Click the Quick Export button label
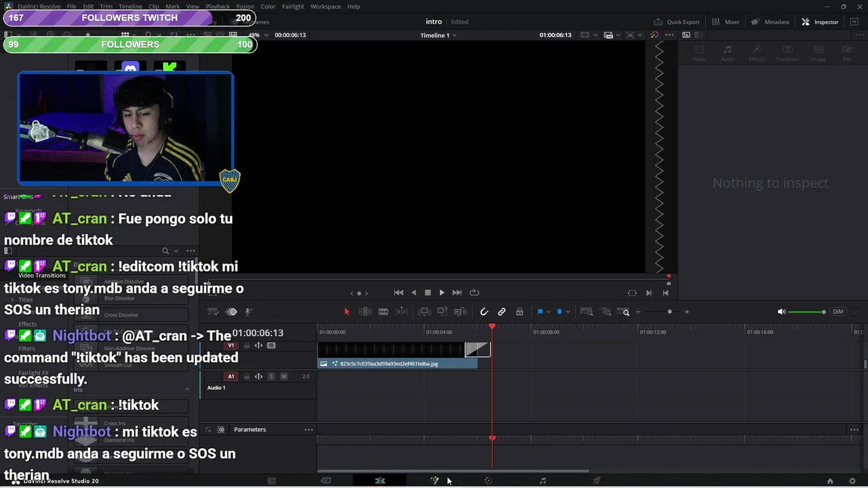Screen dimensions: 868x488 [683, 22]
